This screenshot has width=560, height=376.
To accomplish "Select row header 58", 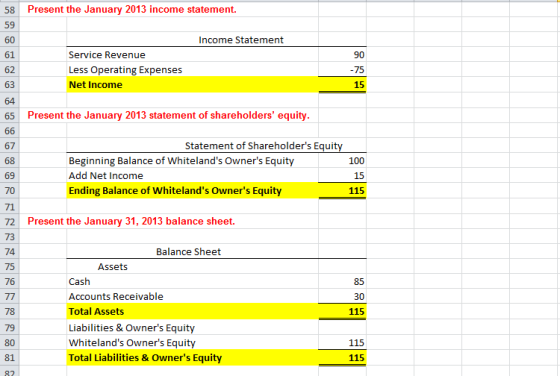I will click(10, 10).
